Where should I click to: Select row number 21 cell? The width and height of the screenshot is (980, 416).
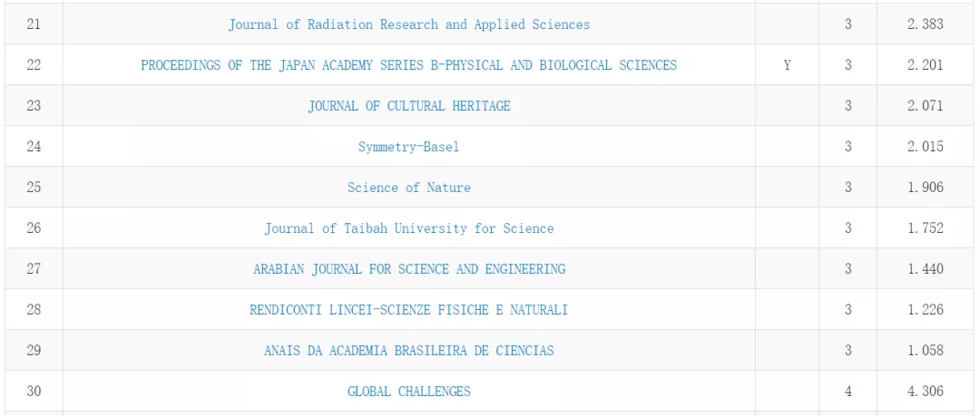click(34, 24)
